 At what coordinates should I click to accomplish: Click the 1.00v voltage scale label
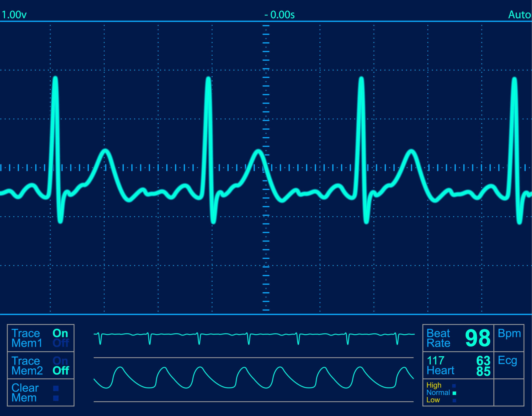(x=14, y=15)
